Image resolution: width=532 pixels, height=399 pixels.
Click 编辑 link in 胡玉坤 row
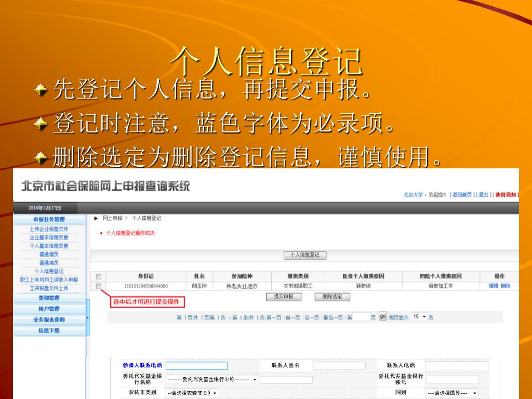[494, 286]
